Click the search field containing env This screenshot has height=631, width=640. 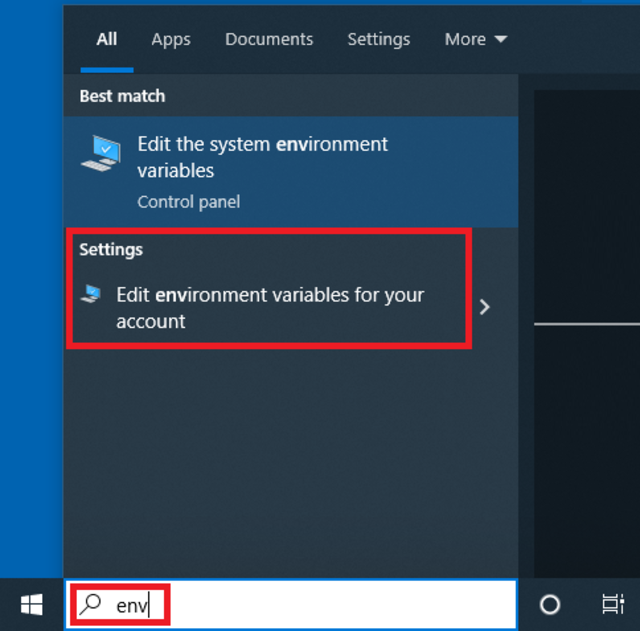point(291,604)
